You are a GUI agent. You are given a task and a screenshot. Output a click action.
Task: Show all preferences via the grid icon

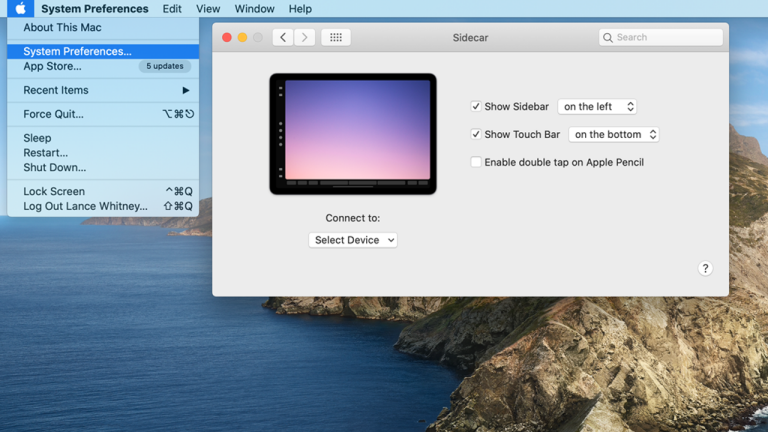pos(336,37)
